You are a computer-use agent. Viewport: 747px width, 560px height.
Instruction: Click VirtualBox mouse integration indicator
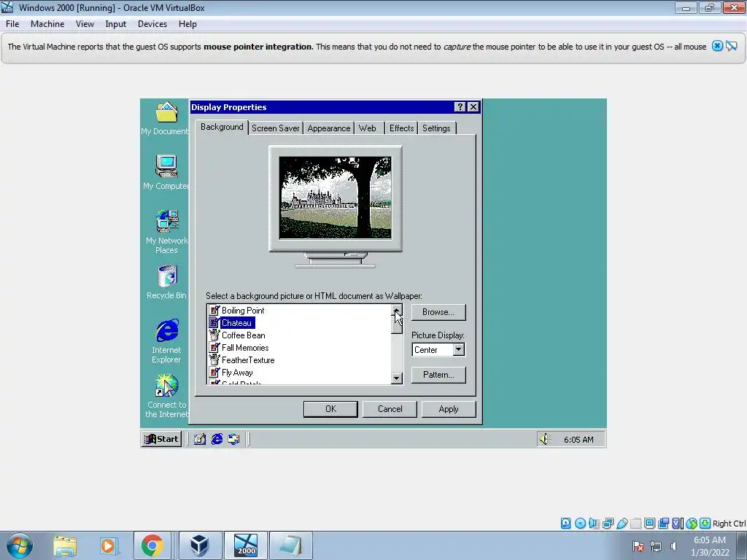coord(692,524)
